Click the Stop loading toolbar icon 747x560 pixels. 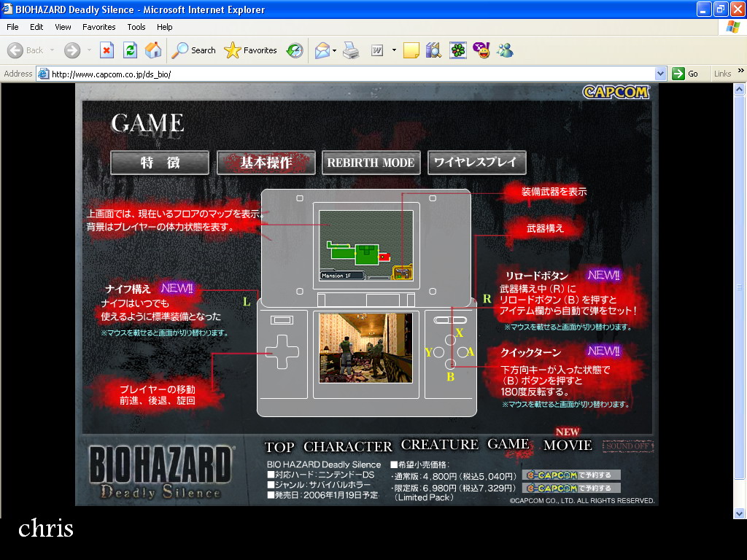[107, 50]
